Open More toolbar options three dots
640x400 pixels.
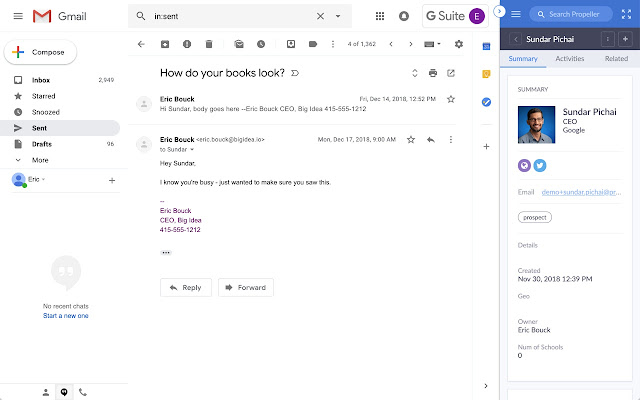pos(333,44)
